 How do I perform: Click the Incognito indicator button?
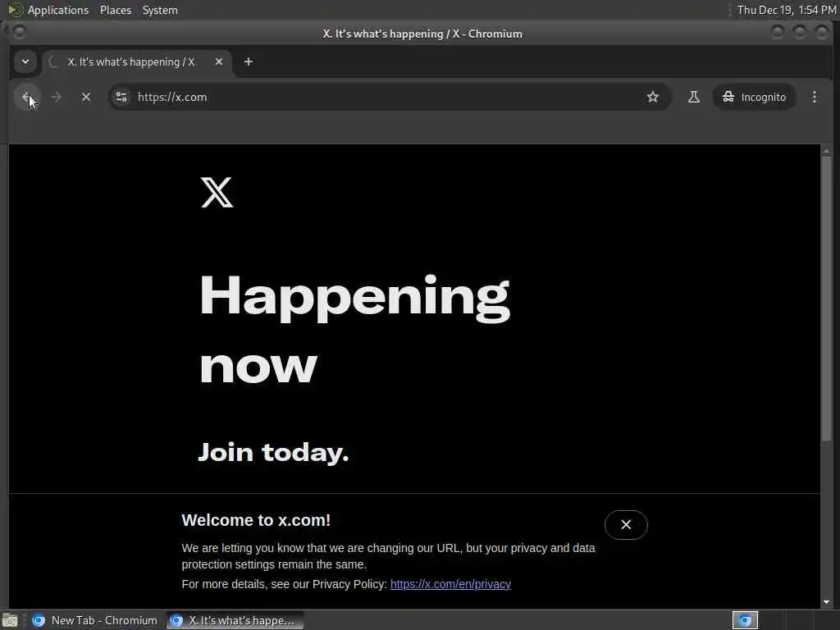[755, 97]
